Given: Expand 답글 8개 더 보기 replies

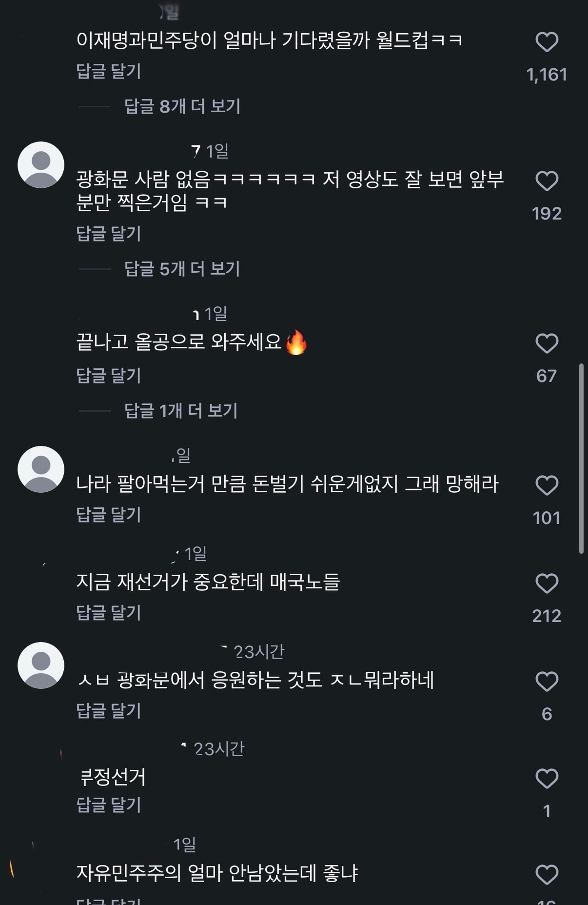Looking at the screenshot, I should pyautogui.click(x=182, y=106).
